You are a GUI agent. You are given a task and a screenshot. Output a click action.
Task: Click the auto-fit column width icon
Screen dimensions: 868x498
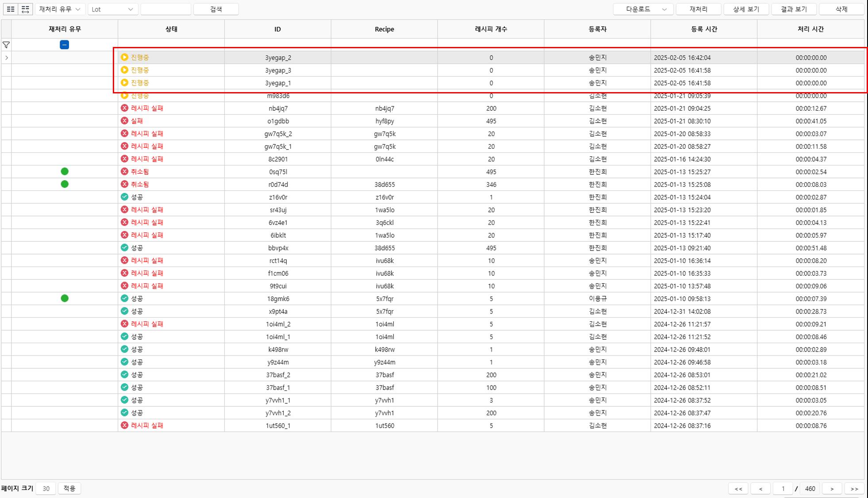coord(25,9)
